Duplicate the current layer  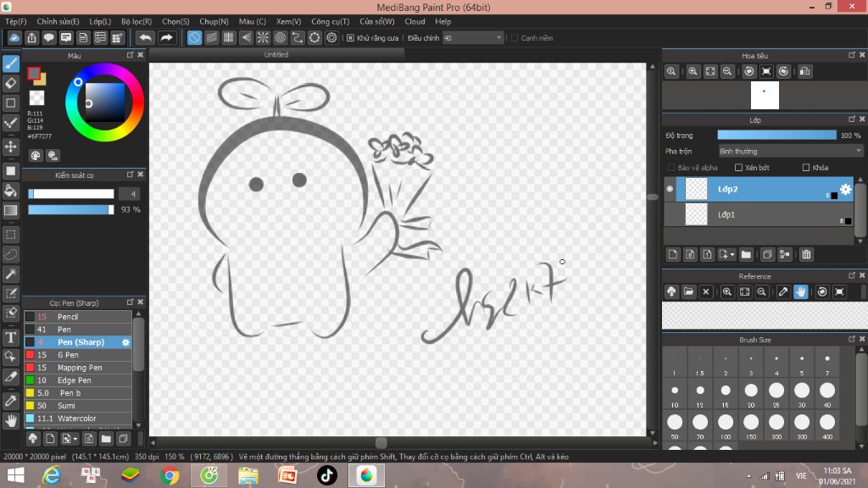(766, 254)
